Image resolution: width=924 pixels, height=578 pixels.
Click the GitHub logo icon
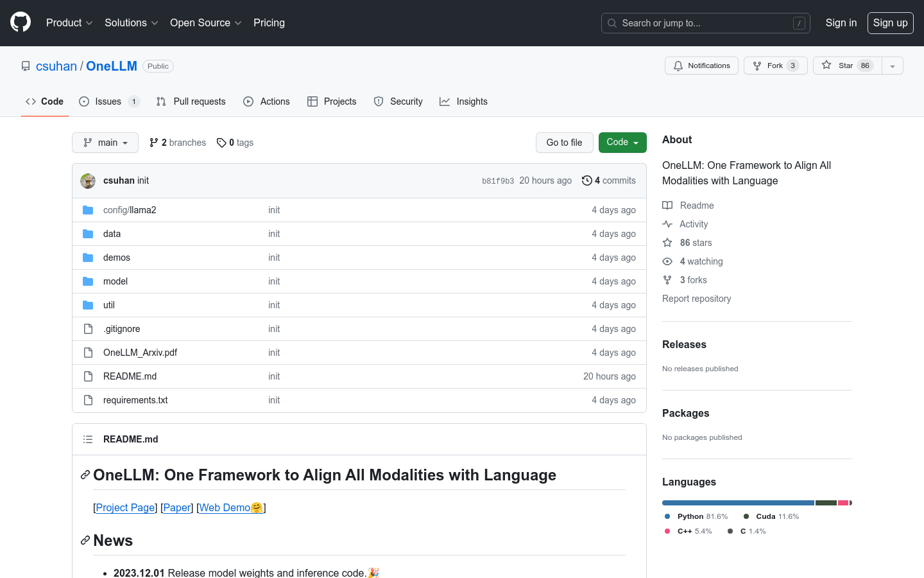[21, 22]
